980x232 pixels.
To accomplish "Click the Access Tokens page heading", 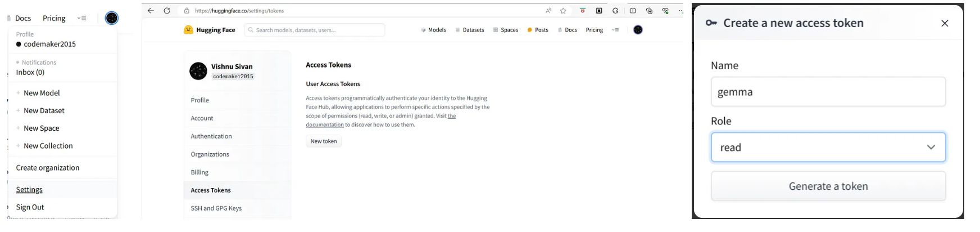I will pos(329,65).
